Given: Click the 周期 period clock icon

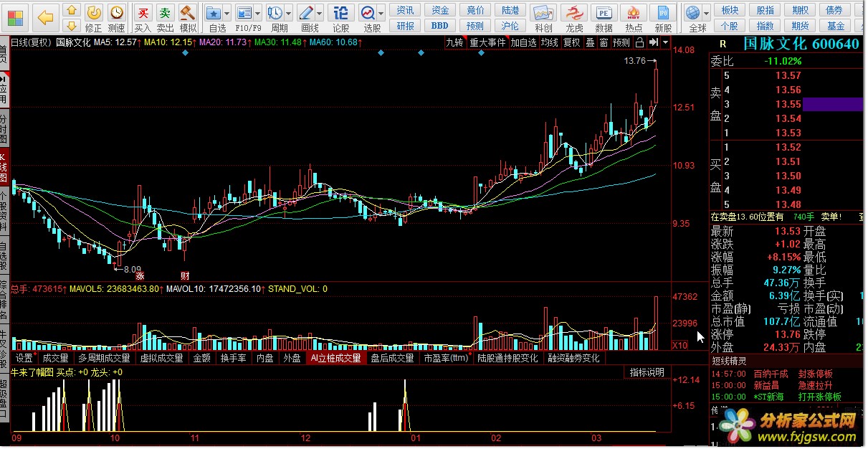Looking at the screenshot, I should (x=275, y=13).
